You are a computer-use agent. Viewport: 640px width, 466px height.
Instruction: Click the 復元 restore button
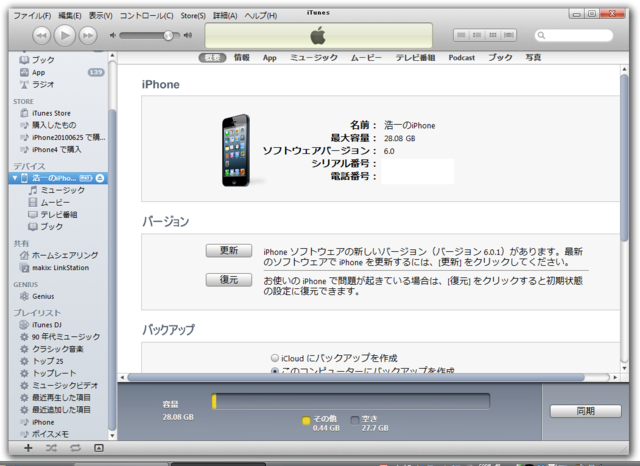click(x=229, y=280)
